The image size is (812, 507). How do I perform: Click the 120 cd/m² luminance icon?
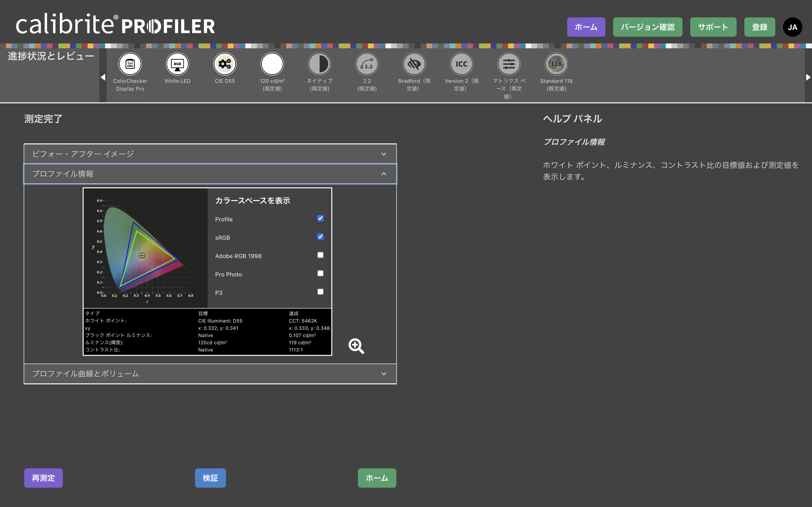click(272, 64)
